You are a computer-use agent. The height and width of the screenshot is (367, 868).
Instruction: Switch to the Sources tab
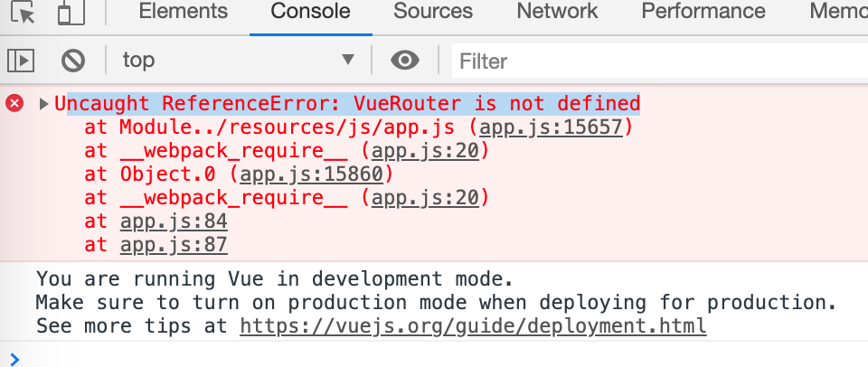[x=433, y=12]
